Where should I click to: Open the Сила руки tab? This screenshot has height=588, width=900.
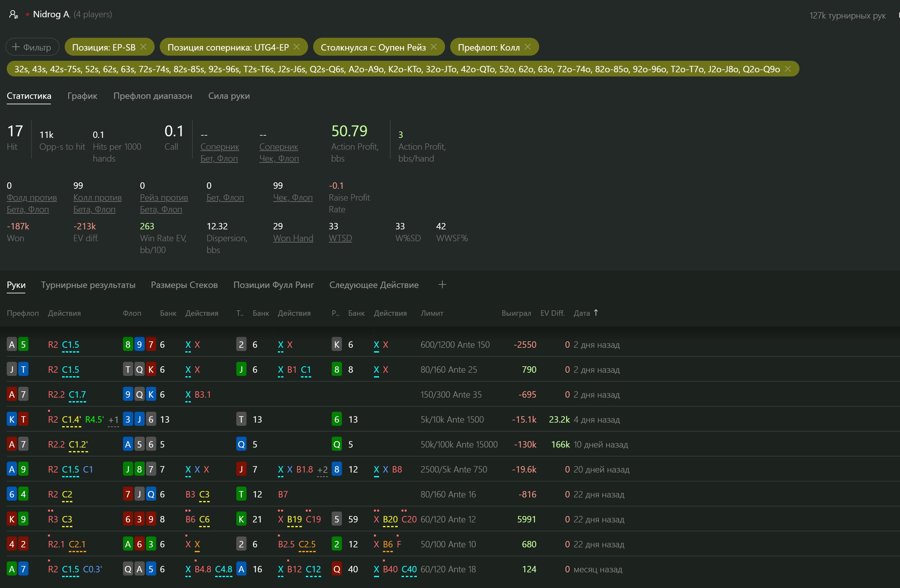coord(229,96)
